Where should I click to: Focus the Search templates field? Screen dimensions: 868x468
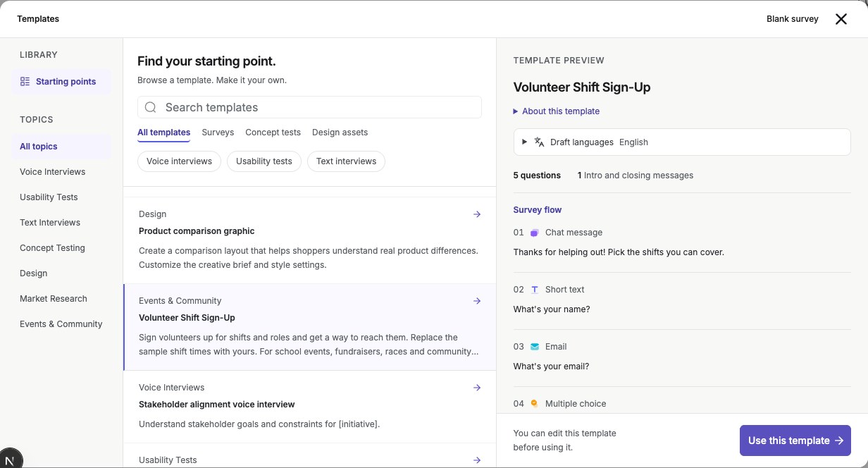coord(309,107)
